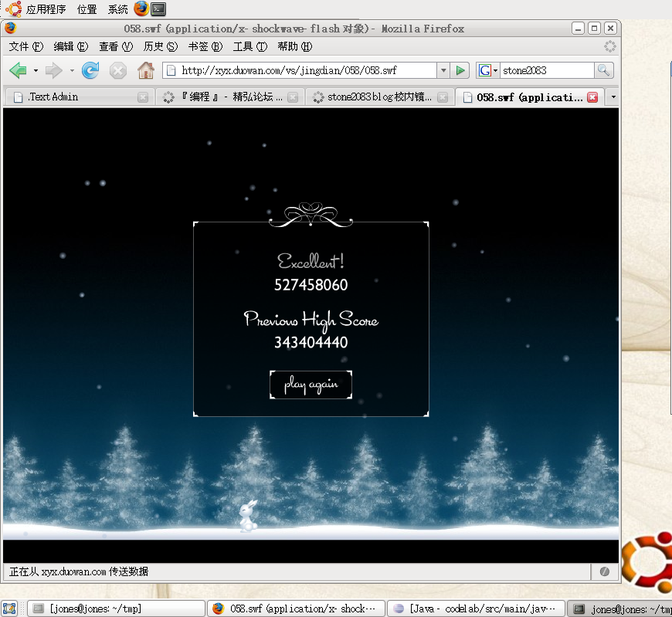Open the 位置 menu in the top panel
Image resolution: width=672 pixels, height=617 pixels.
87,9
